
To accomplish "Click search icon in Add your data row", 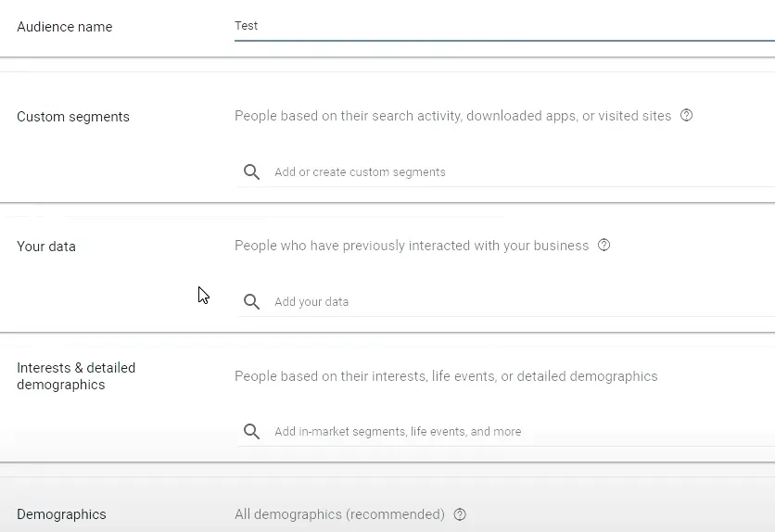I will click(251, 302).
